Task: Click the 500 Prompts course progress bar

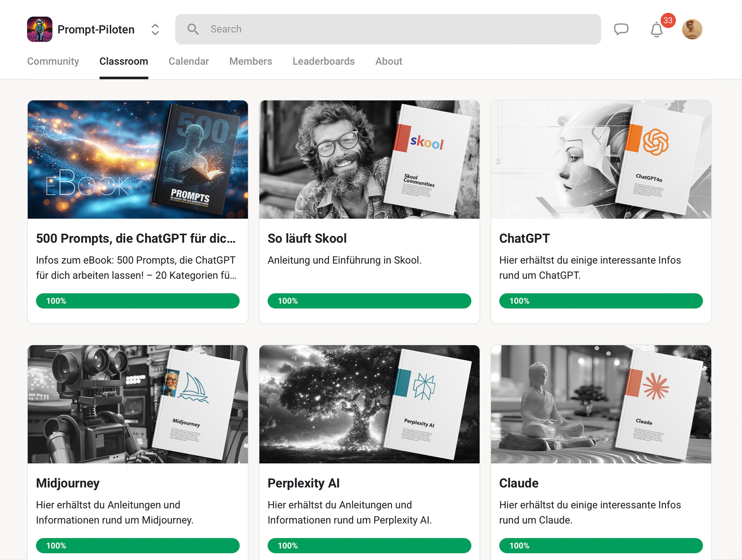Action: coord(138,301)
